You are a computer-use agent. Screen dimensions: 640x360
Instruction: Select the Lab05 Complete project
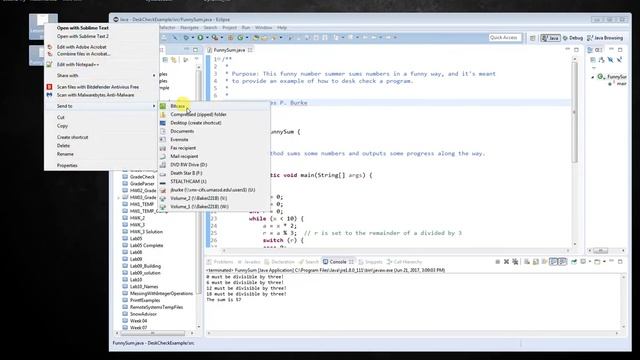coord(146,245)
